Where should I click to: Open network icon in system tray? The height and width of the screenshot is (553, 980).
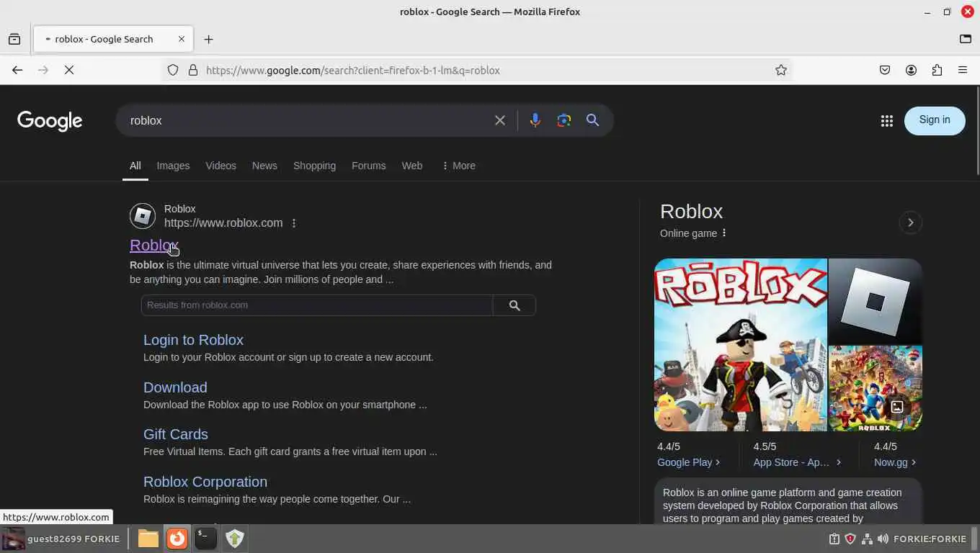click(867, 539)
